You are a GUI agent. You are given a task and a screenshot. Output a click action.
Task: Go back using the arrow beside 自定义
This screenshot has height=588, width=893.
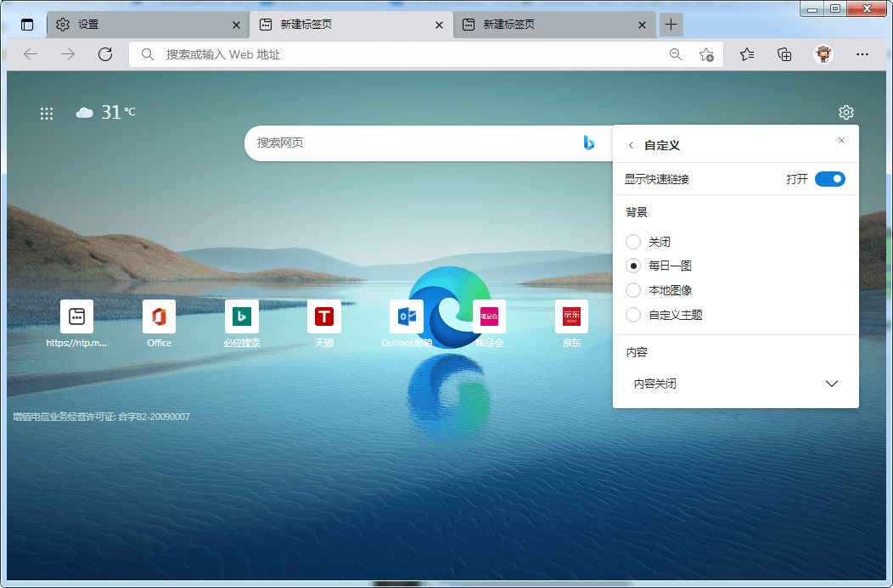(631, 145)
